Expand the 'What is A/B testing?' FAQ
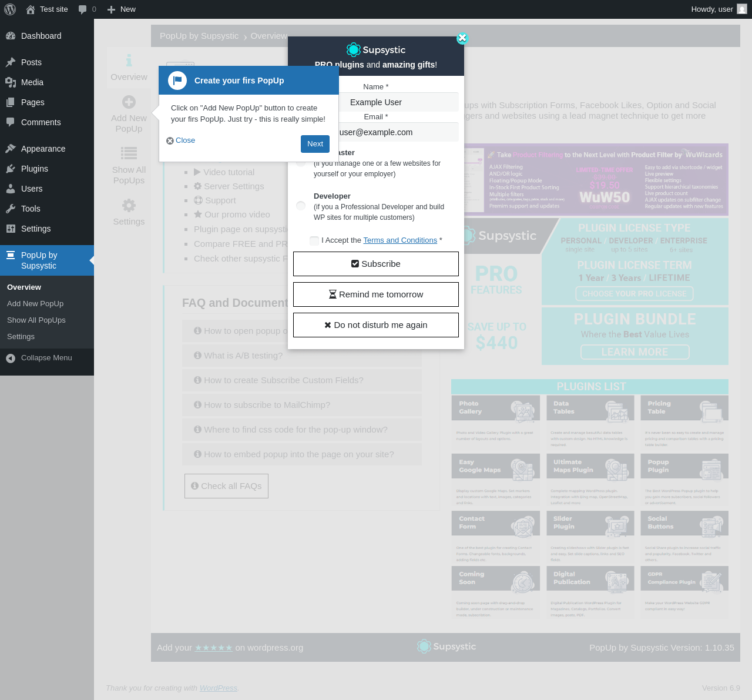This screenshot has width=752, height=700. (302, 356)
